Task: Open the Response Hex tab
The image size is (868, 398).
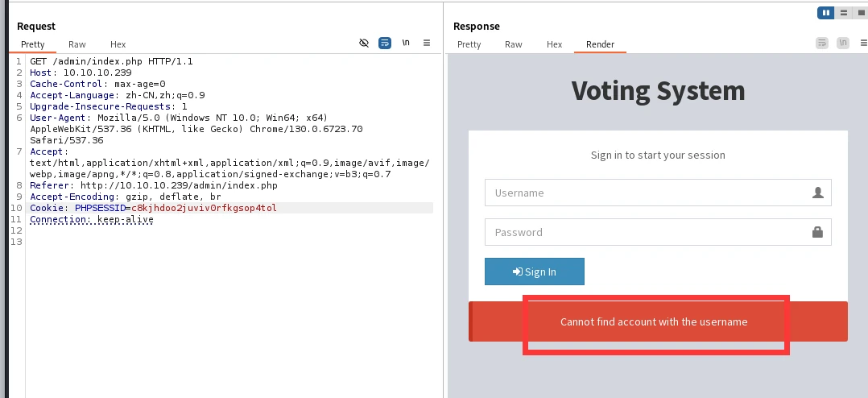Action: (554, 44)
